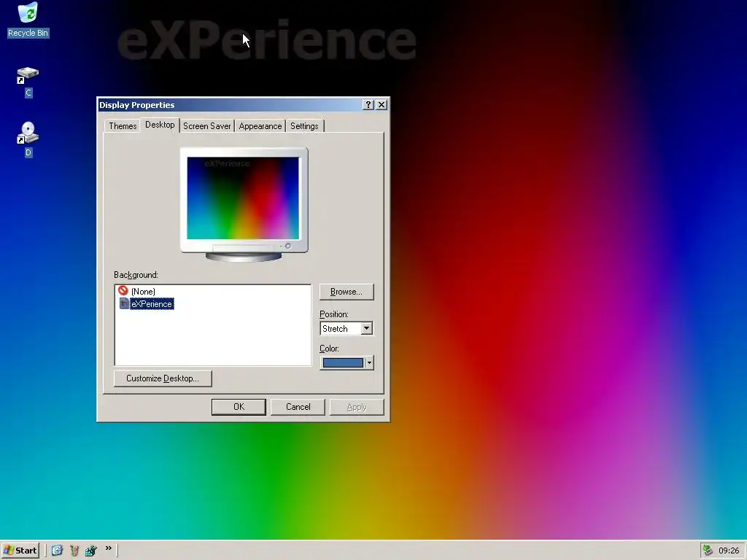Click the help question mark button
Image resolution: width=747 pixels, height=560 pixels.
pos(368,105)
